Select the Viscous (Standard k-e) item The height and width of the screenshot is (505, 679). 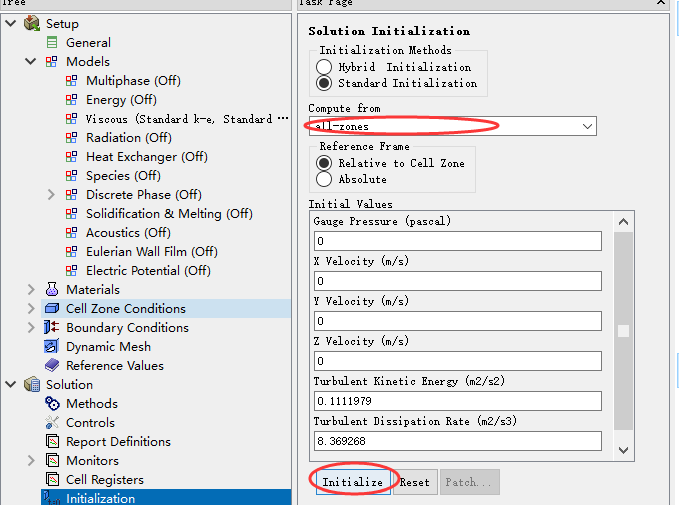187,119
